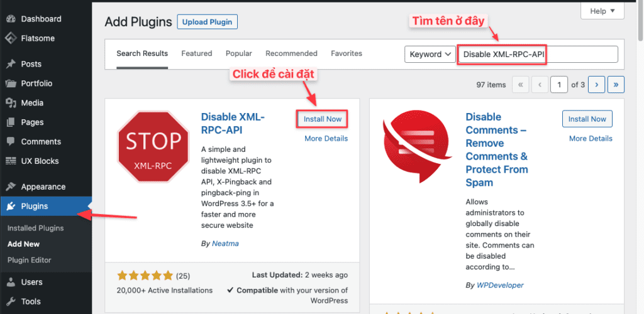Switch to the Featured tab
This screenshot has height=314, width=644.
click(x=197, y=54)
